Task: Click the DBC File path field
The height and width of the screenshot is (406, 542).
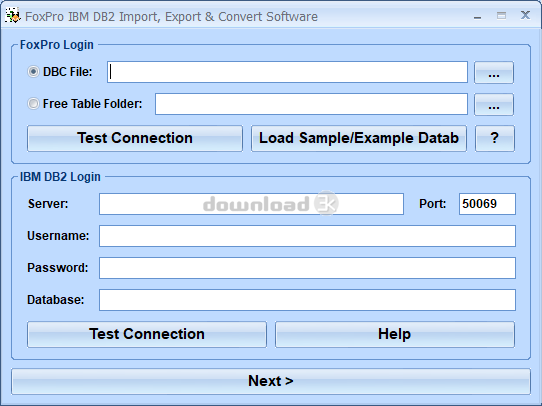Action: coord(287,72)
